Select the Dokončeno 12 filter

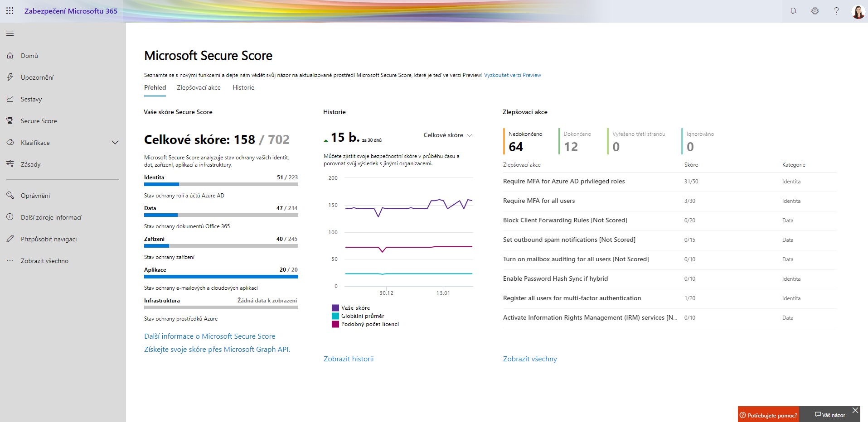click(576, 141)
